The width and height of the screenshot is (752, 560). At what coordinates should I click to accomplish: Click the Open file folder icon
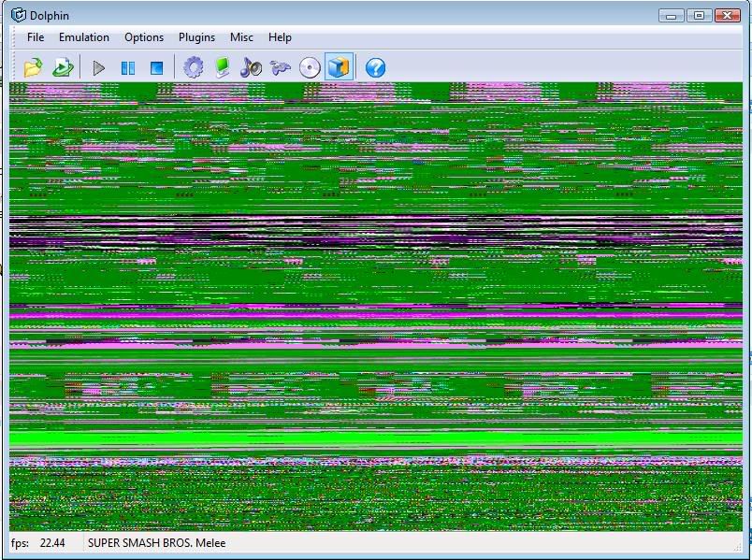coord(33,67)
